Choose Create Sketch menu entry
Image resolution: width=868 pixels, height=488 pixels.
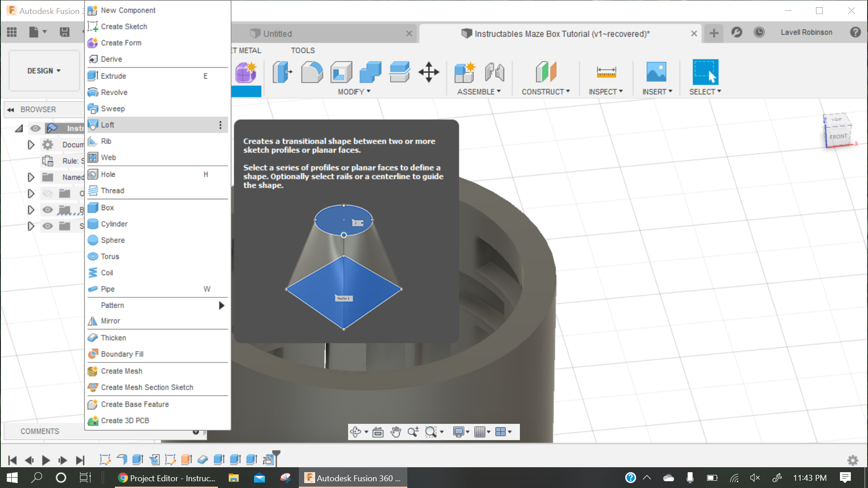[157, 26]
